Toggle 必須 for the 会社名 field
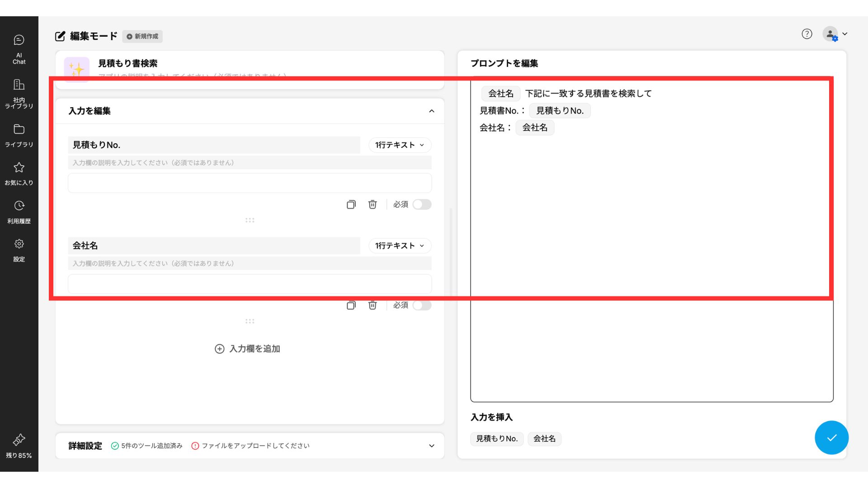This screenshot has height=488, width=868. 422,305
